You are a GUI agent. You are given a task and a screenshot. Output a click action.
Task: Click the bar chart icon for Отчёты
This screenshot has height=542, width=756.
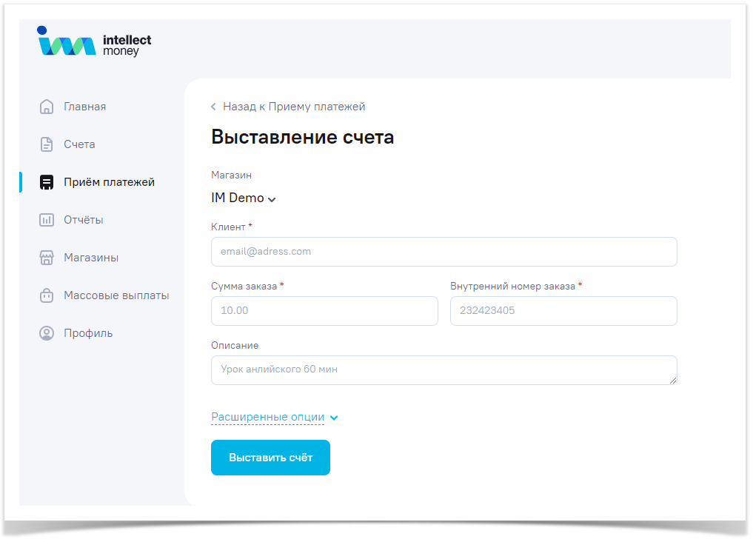click(x=47, y=220)
